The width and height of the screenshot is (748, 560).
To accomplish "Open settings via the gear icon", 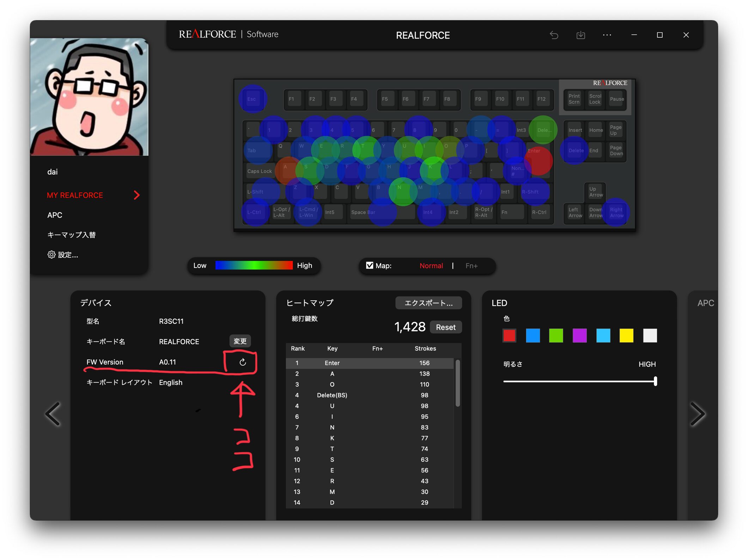I will (x=51, y=254).
